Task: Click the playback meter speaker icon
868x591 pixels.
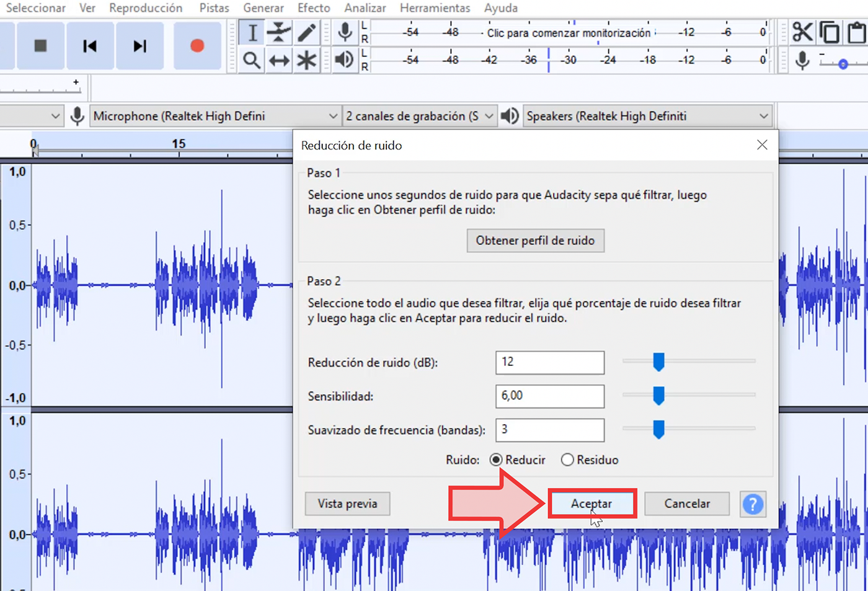Action: click(x=344, y=60)
